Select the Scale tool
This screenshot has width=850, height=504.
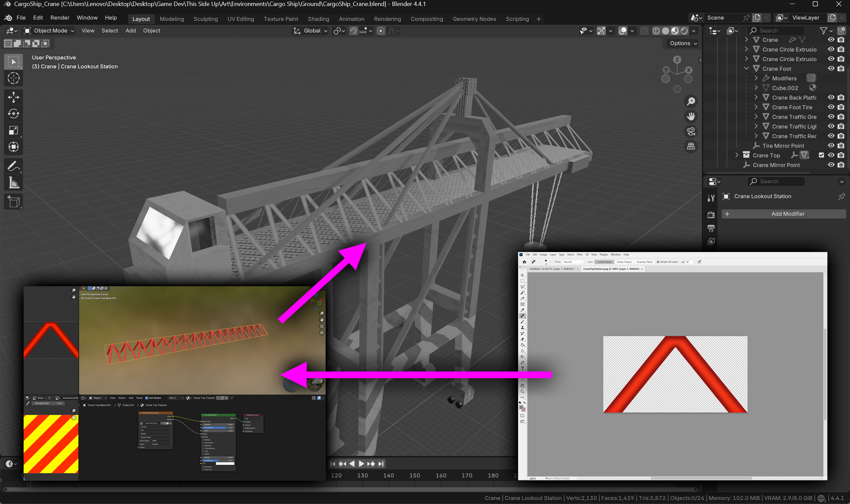click(x=13, y=130)
